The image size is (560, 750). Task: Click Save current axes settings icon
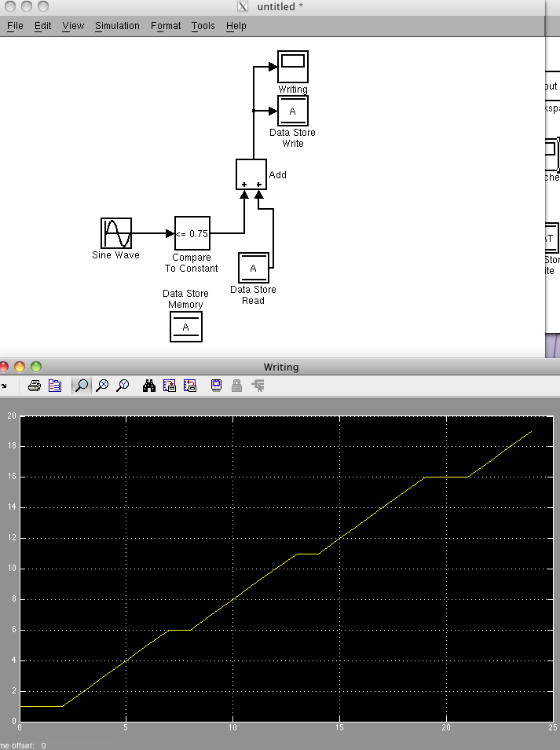[170, 386]
